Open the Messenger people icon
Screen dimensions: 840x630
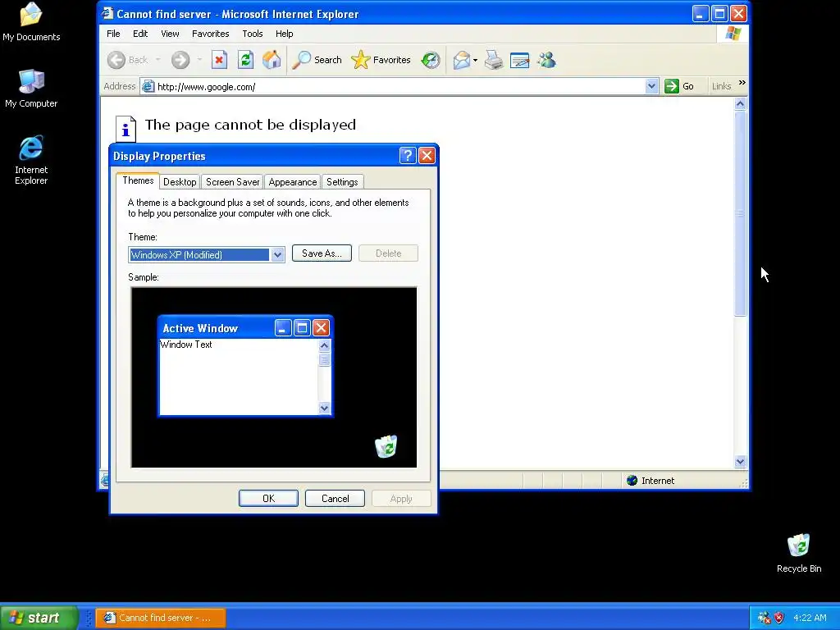tap(547, 60)
